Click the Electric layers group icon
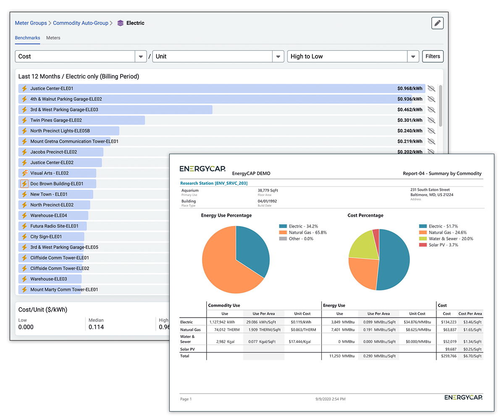The width and height of the screenshot is (504, 420). 121,23
